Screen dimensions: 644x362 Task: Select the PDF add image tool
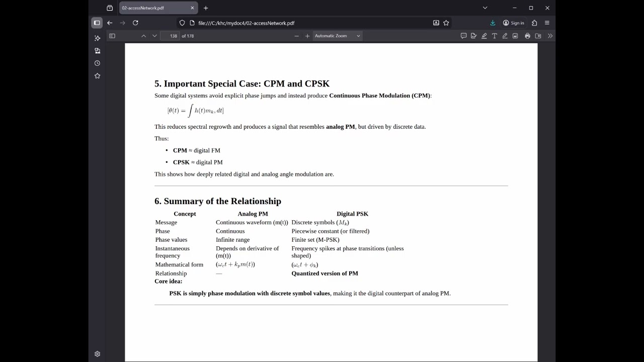[x=515, y=36]
